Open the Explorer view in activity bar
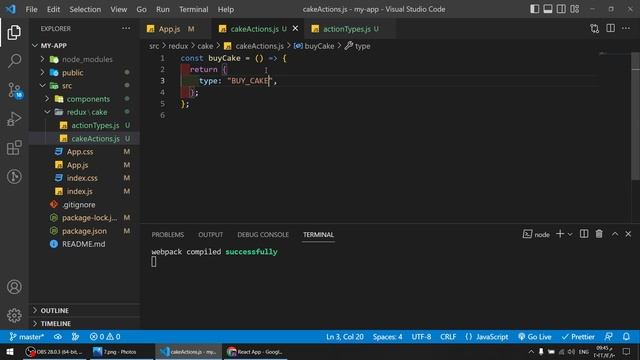This screenshot has height=360, width=640. 14,32
